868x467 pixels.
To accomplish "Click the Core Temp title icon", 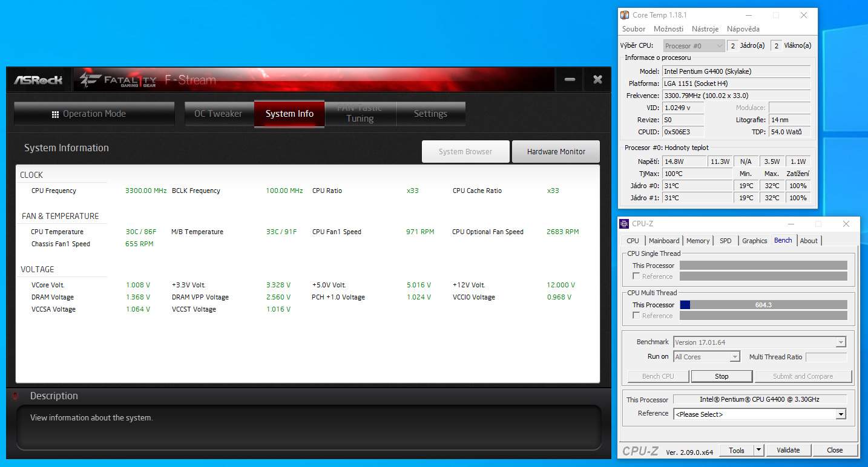I will (625, 15).
